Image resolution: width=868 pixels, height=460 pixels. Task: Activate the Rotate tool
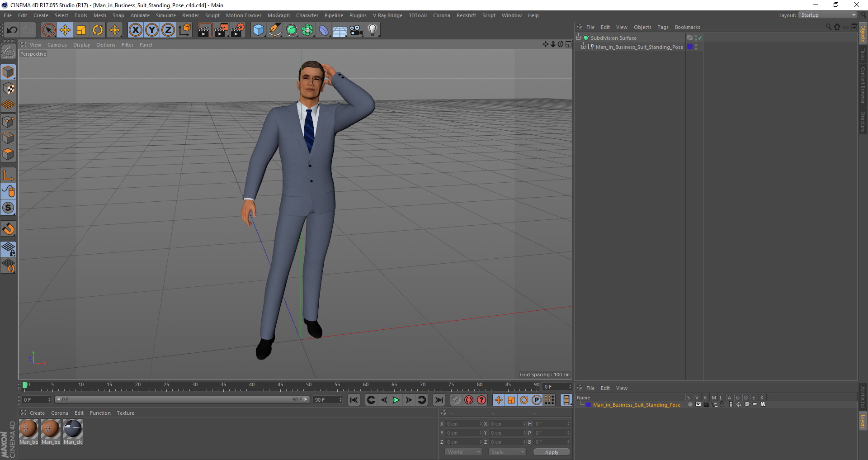98,30
